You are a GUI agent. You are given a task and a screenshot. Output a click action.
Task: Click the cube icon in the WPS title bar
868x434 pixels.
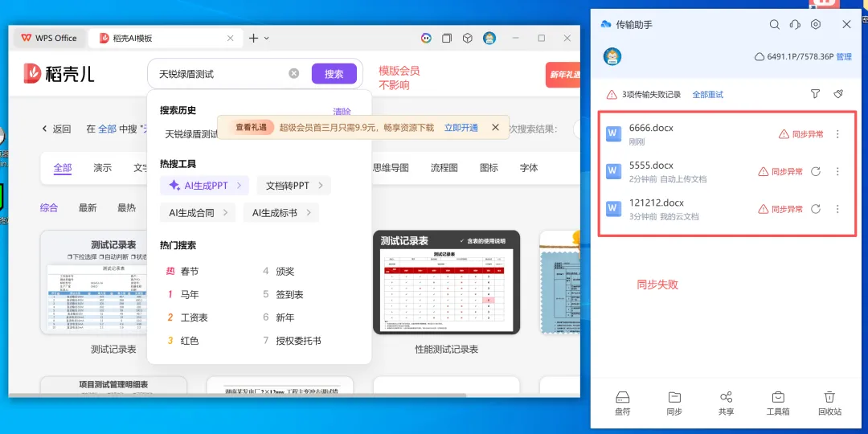tap(467, 39)
